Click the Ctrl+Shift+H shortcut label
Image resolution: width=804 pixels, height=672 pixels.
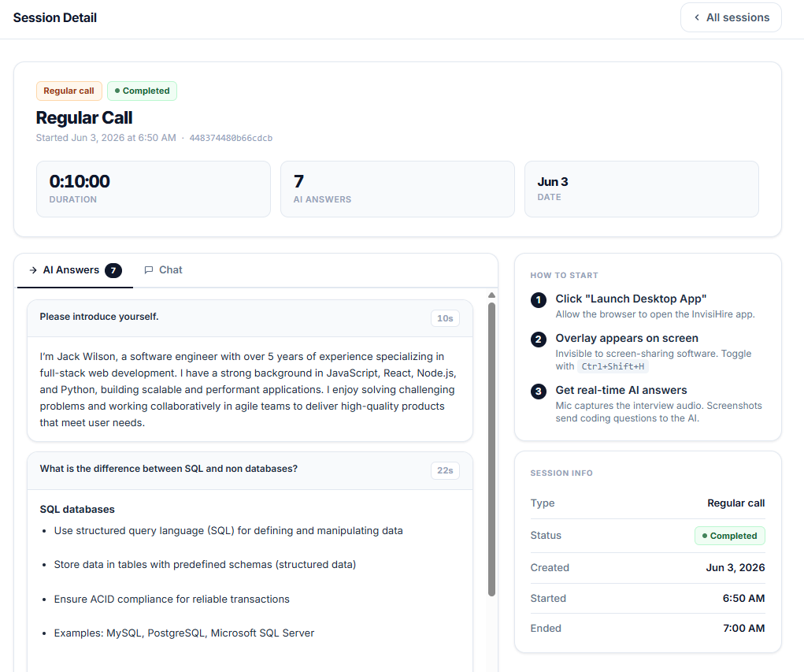(x=613, y=366)
